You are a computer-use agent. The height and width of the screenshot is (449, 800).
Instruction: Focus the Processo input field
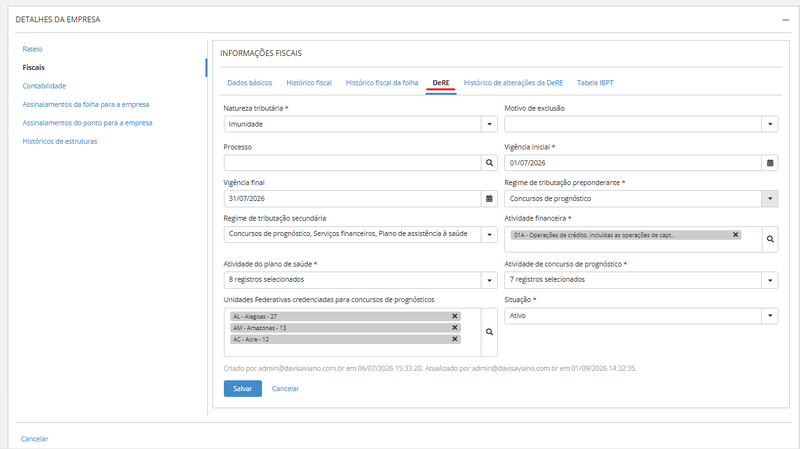pyautogui.click(x=353, y=163)
